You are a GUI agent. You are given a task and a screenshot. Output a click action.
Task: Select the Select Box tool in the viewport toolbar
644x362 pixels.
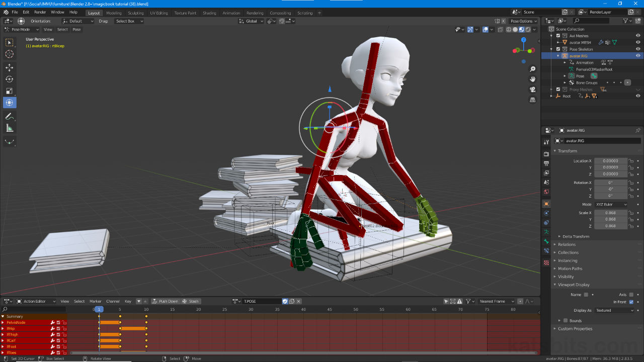(10, 43)
